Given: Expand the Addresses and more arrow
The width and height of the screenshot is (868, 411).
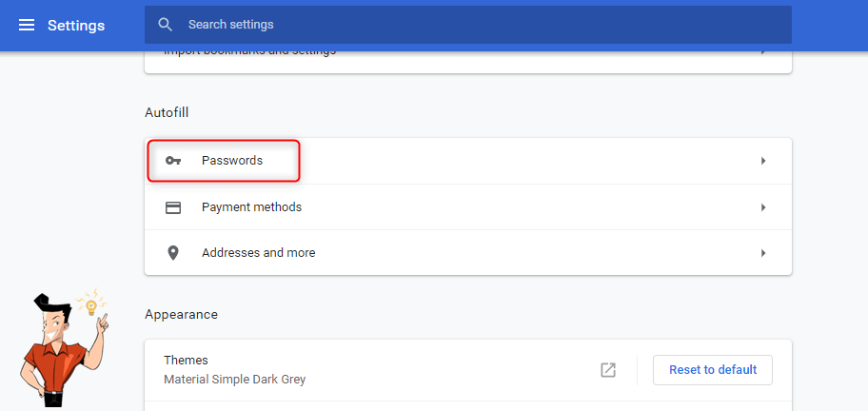Looking at the screenshot, I should 763,253.
